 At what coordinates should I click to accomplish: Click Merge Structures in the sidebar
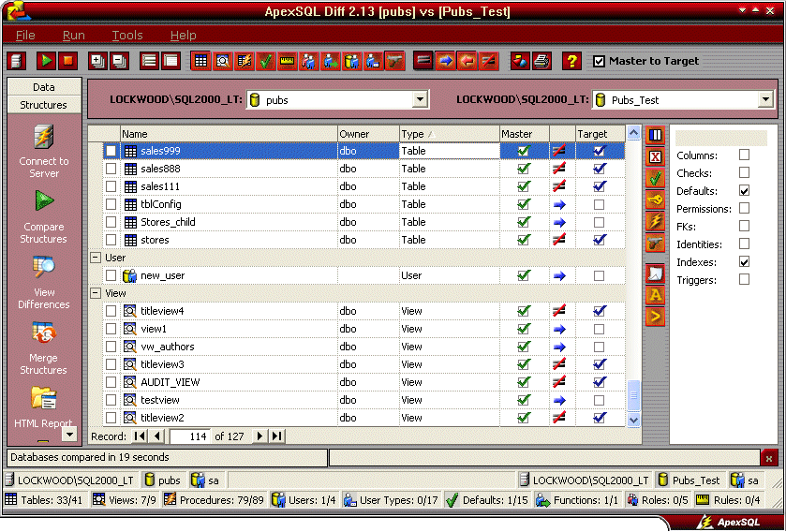point(44,348)
